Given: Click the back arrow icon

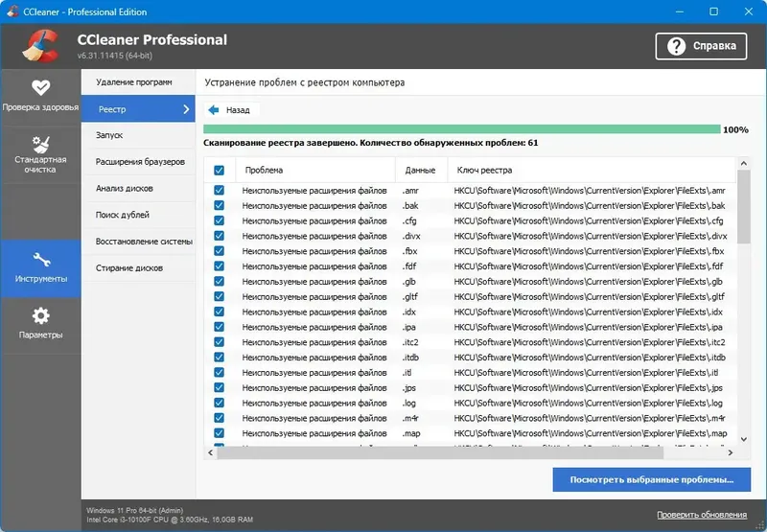Looking at the screenshot, I should tap(214, 110).
